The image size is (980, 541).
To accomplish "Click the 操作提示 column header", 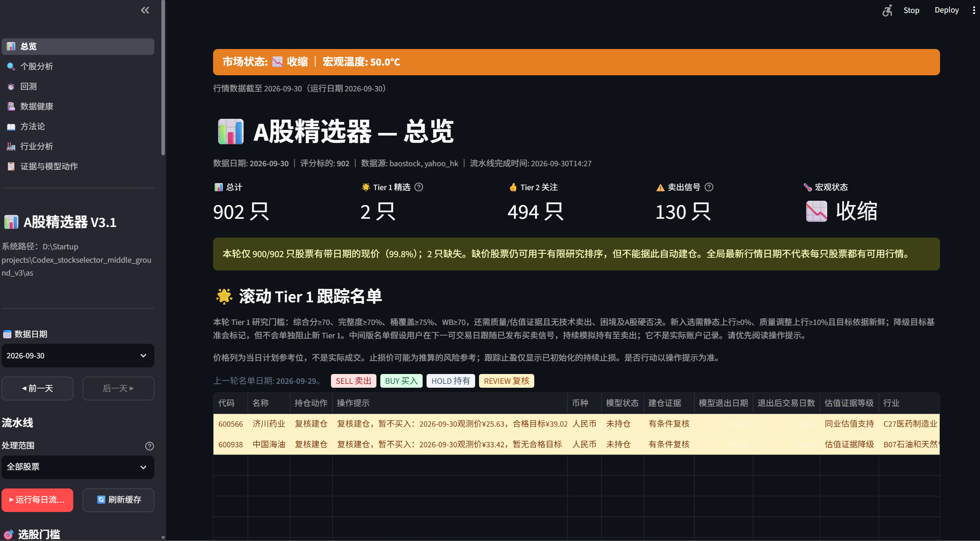I will coord(450,403).
